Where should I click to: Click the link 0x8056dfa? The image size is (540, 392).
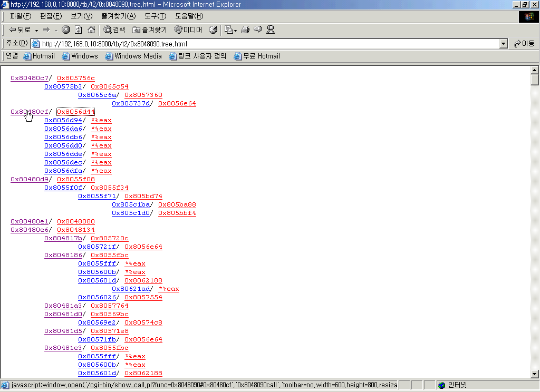63,171
